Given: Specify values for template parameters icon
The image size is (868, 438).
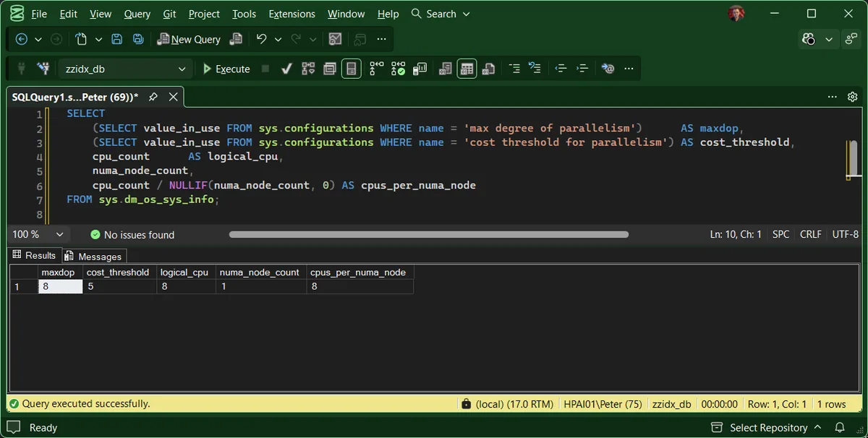Looking at the screenshot, I should pyautogui.click(x=608, y=69).
